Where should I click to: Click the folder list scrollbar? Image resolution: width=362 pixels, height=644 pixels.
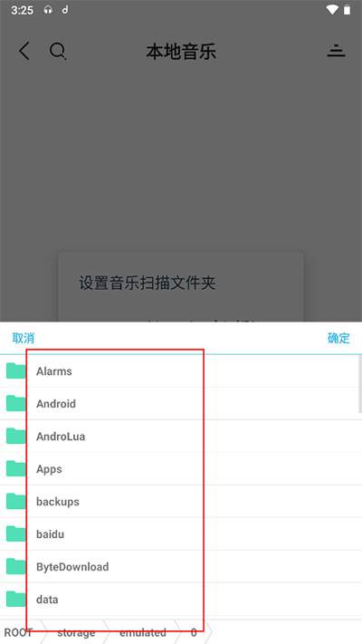(x=360, y=384)
